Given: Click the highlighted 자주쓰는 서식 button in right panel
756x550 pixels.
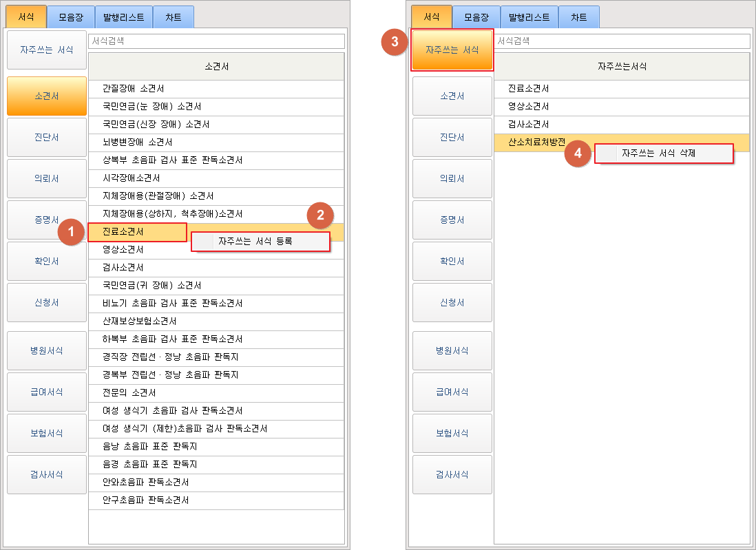Looking at the screenshot, I should [x=452, y=50].
